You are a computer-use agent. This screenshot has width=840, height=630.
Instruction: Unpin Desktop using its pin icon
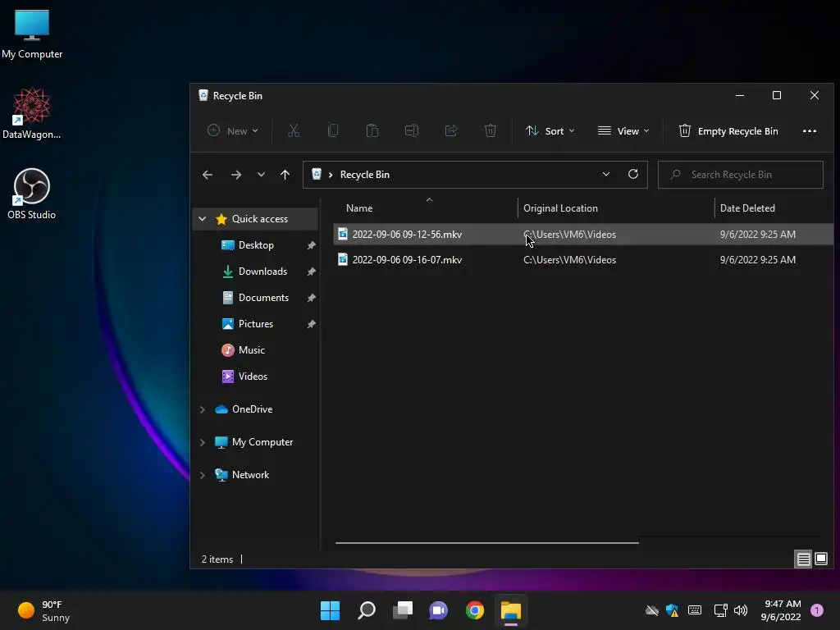point(311,245)
